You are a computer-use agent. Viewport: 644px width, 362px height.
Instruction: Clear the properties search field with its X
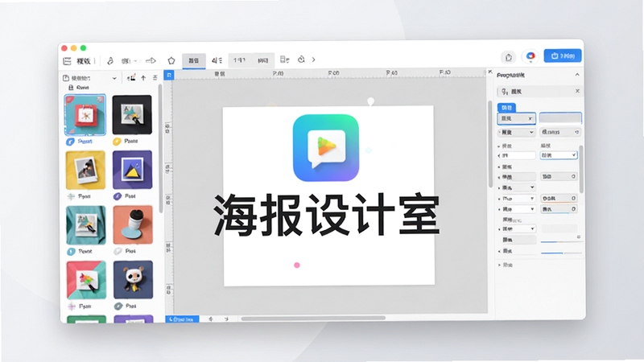tap(577, 91)
